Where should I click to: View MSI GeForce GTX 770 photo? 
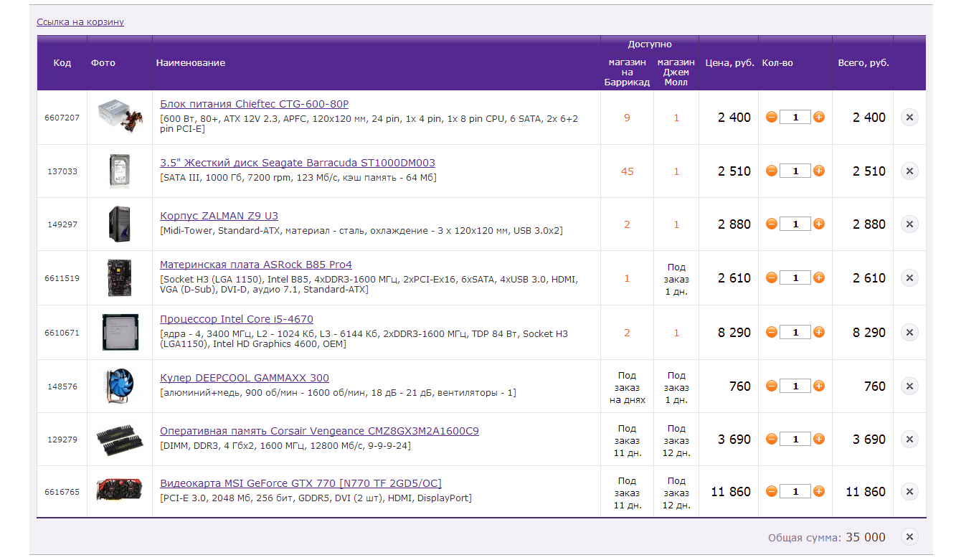tap(120, 491)
